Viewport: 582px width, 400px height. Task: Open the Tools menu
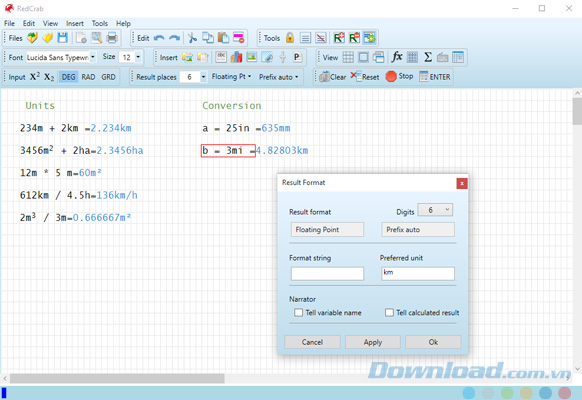point(99,23)
